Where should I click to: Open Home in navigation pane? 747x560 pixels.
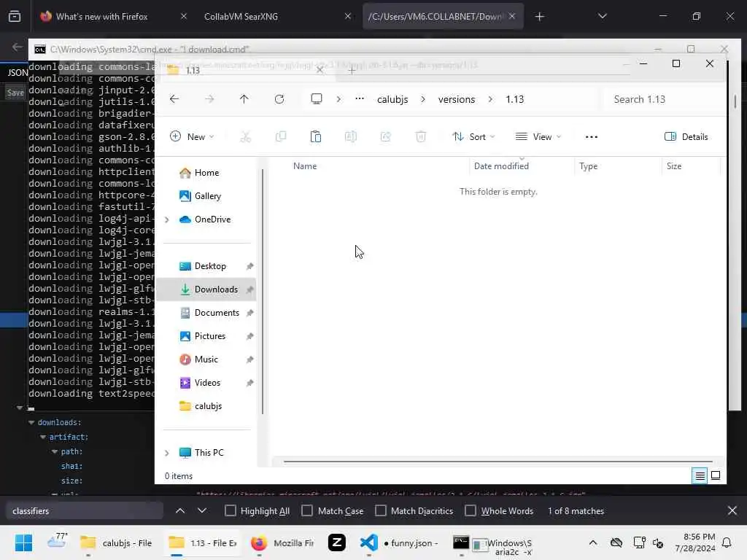click(206, 173)
